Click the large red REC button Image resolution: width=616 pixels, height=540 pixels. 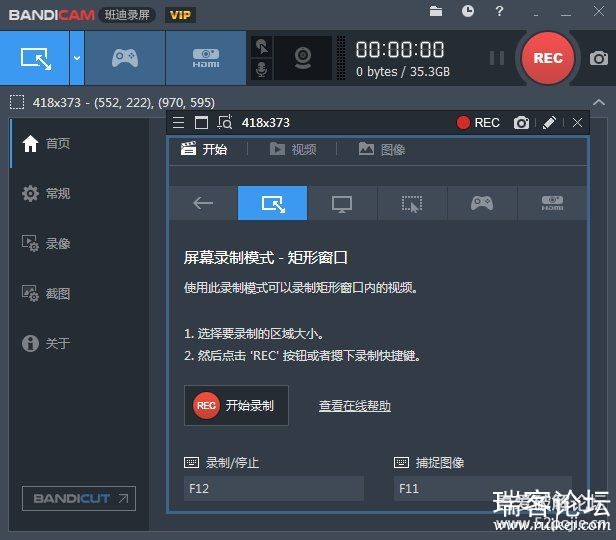pyautogui.click(x=548, y=58)
